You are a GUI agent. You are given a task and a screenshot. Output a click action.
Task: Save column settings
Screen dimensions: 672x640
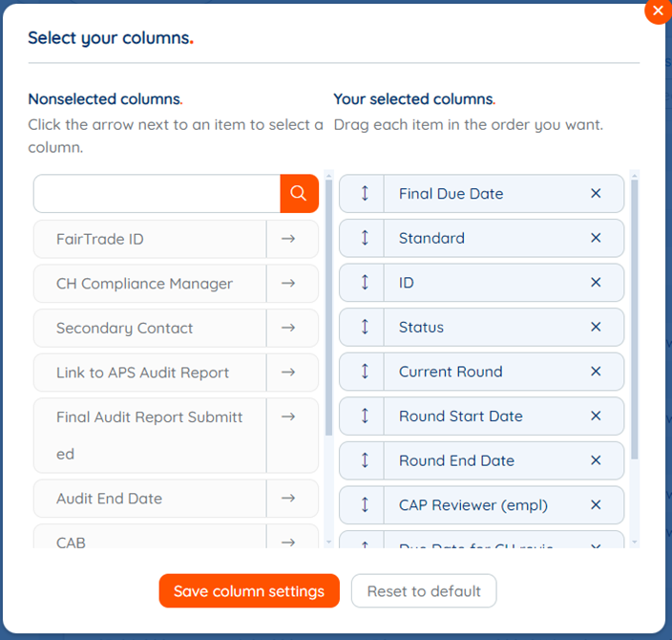(x=249, y=591)
